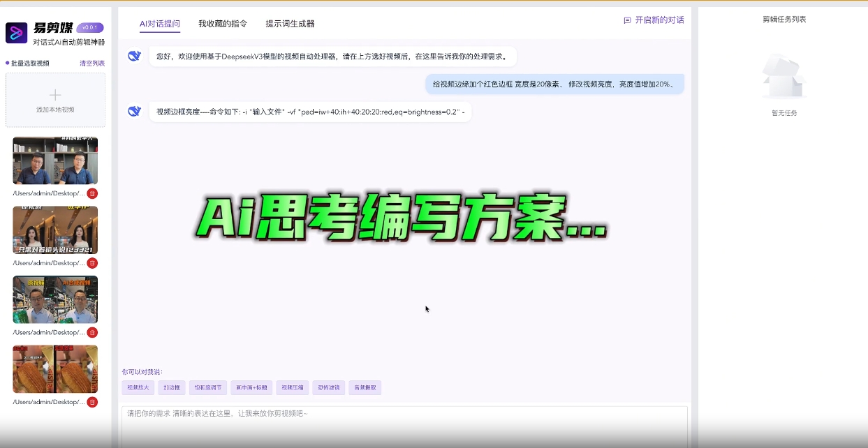Start a new conversation via 开启新的对话
The width and height of the screenshot is (868, 448).
click(x=659, y=21)
